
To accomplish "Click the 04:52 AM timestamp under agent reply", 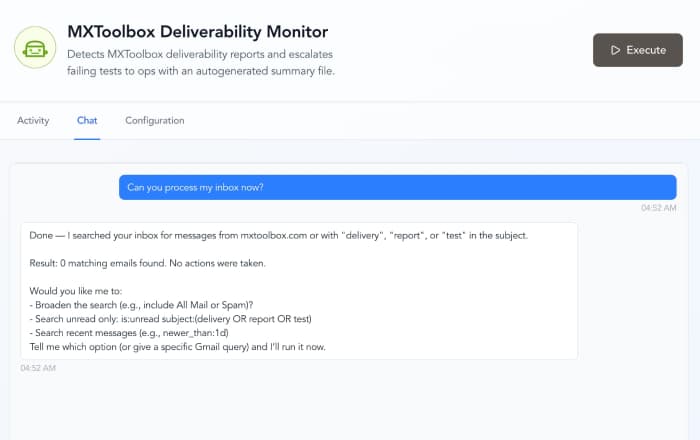I will point(38,368).
